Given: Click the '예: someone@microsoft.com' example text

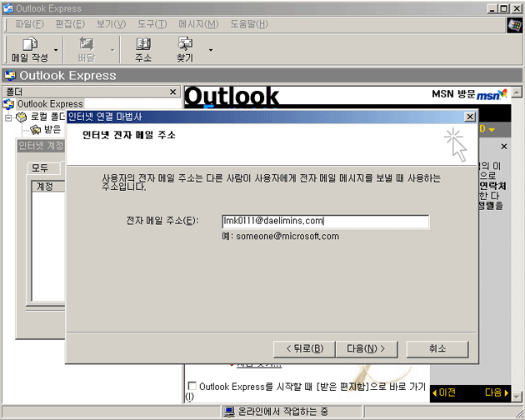Looking at the screenshot, I should [x=281, y=237].
